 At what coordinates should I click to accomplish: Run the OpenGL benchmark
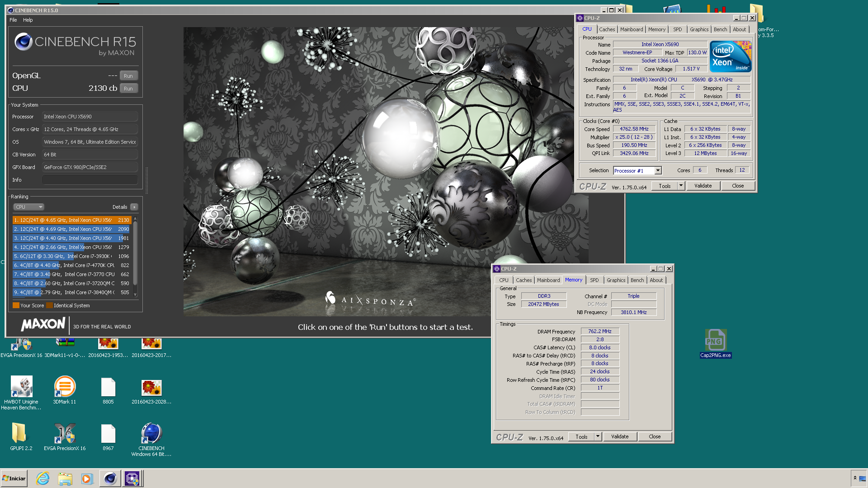128,76
